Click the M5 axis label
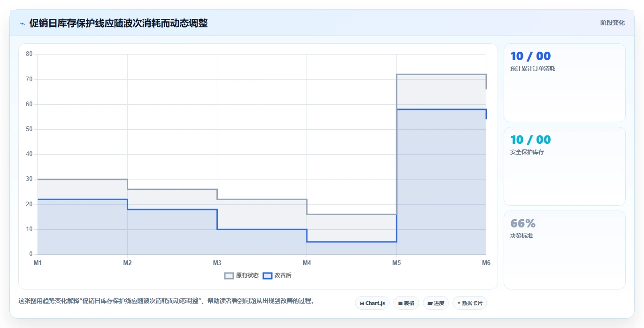 [396, 263]
